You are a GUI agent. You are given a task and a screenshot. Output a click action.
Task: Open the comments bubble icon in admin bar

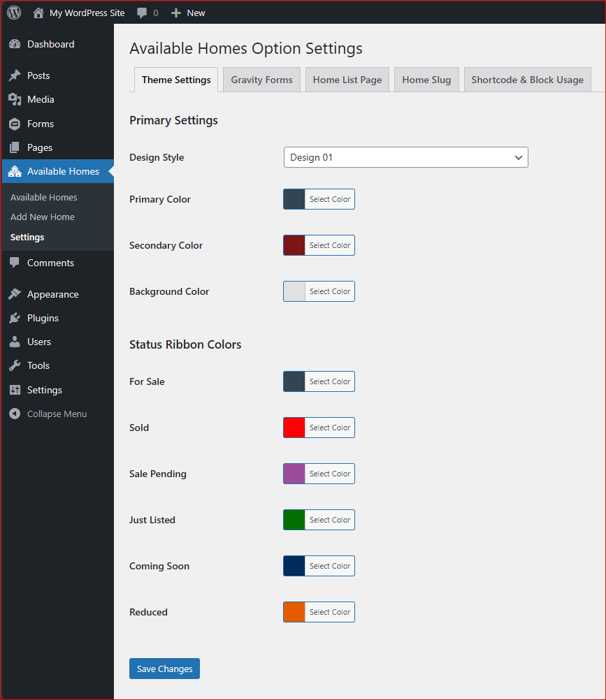pyautogui.click(x=142, y=13)
